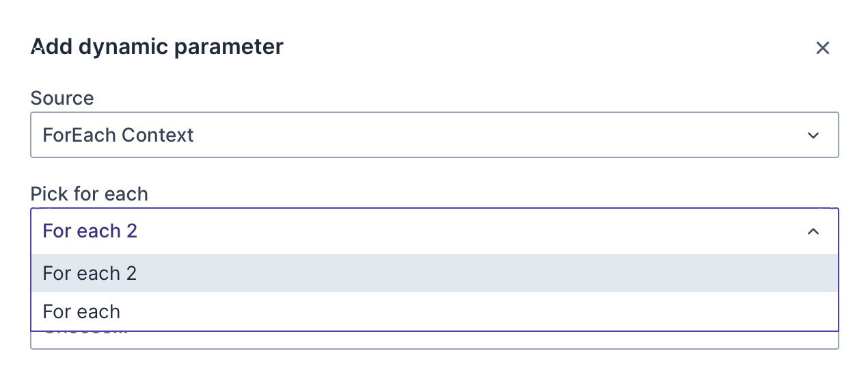Image resolution: width=868 pixels, height=375 pixels.
Task: Click the Pick for each selected value
Action: 90,231
